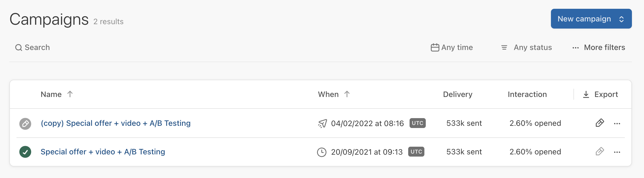Open the Any time date filter
Screen dimensions: 644x178
tap(452, 48)
